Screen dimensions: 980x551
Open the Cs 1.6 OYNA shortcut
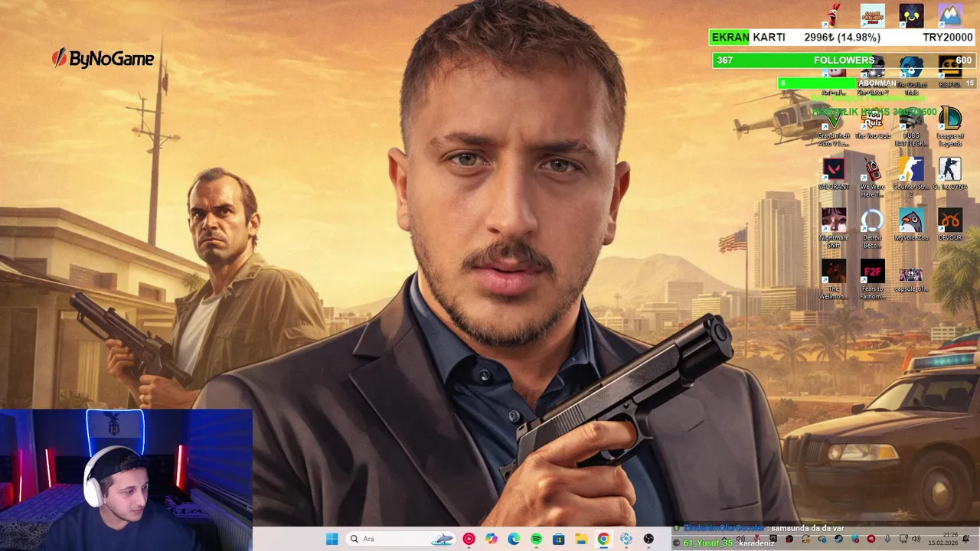pyautogui.click(x=950, y=174)
